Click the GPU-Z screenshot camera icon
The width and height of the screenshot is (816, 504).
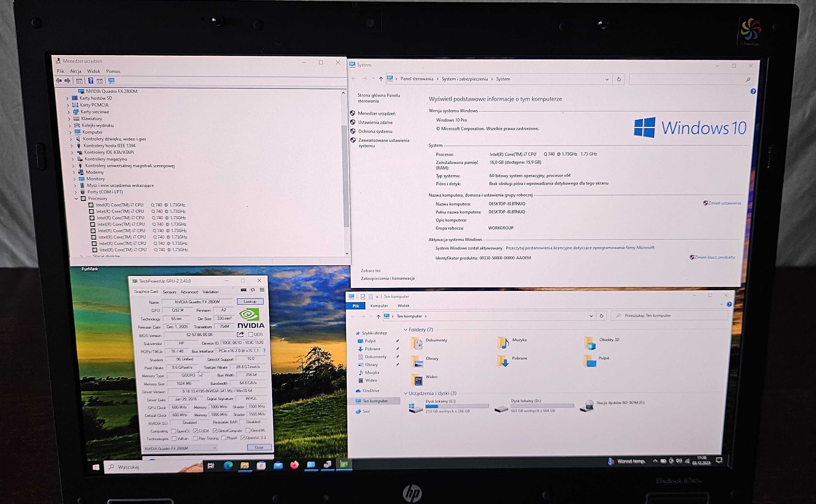tap(243, 290)
